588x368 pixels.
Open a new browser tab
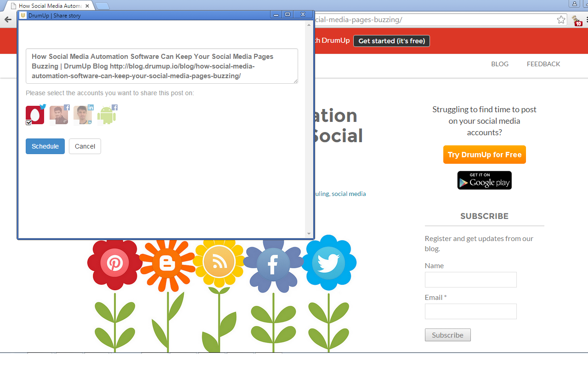102,6
